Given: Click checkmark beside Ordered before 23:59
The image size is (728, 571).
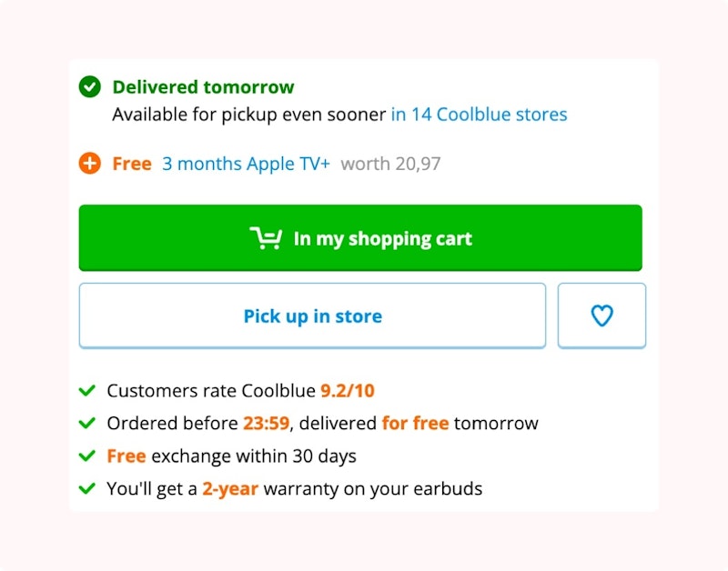Looking at the screenshot, I should tap(87, 423).
